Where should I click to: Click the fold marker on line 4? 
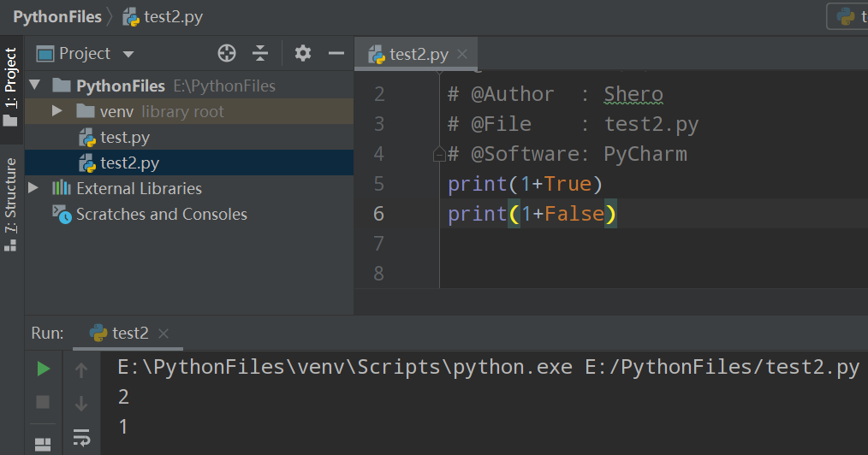(x=439, y=154)
